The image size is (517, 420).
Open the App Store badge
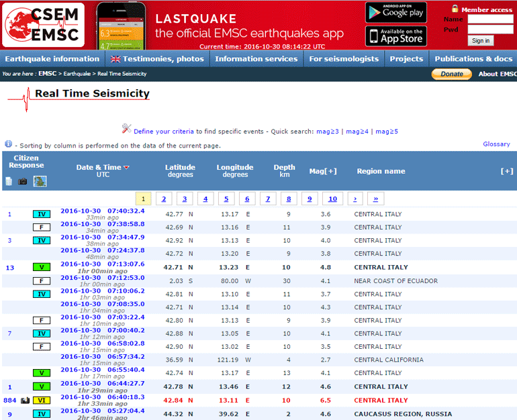(395, 36)
